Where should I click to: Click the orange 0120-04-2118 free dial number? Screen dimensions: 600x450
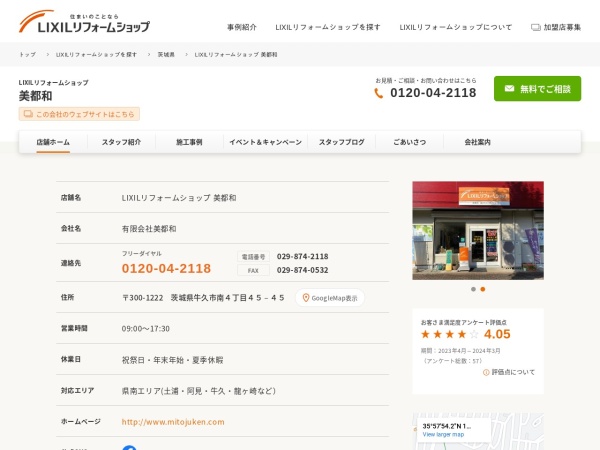click(166, 269)
